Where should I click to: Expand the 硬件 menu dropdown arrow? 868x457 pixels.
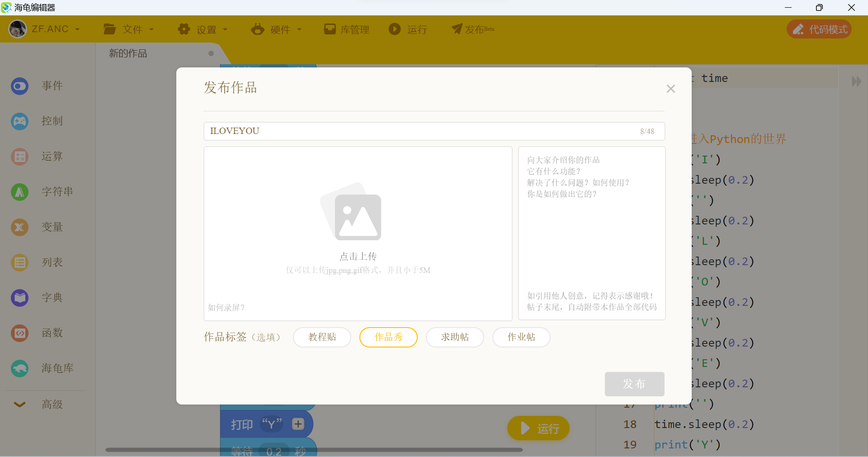[299, 29]
